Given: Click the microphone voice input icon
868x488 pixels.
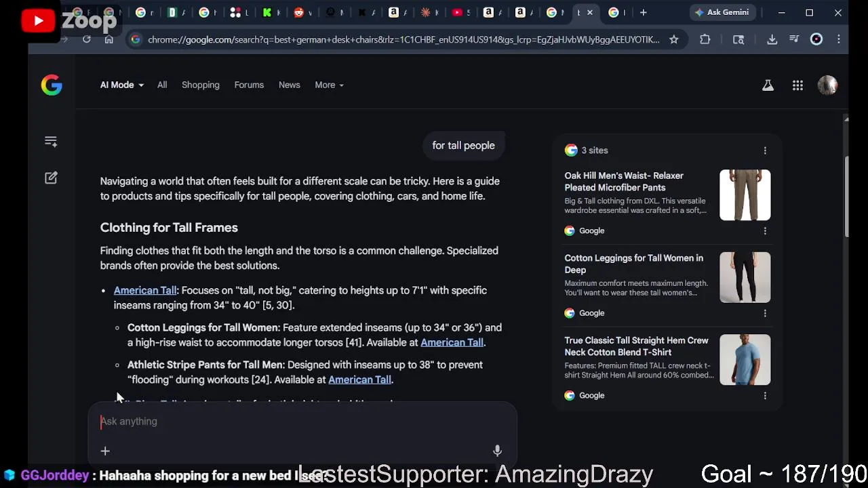Looking at the screenshot, I should [x=497, y=451].
